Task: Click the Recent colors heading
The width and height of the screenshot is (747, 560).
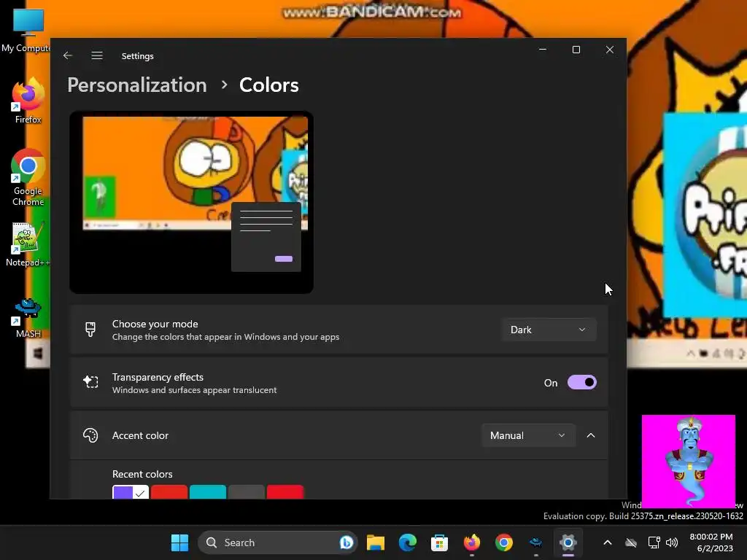Action: tap(142, 474)
